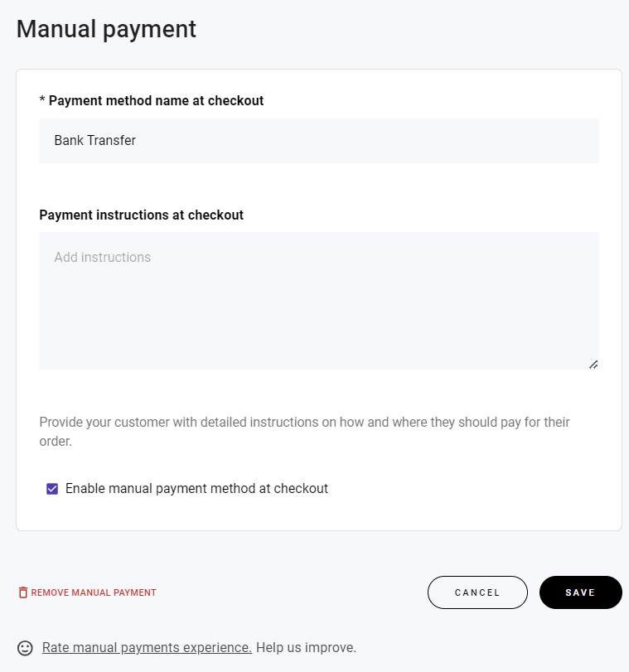Uncheck Enable manual payment method at checkout
629x672 pixels.
pos(51,488)
